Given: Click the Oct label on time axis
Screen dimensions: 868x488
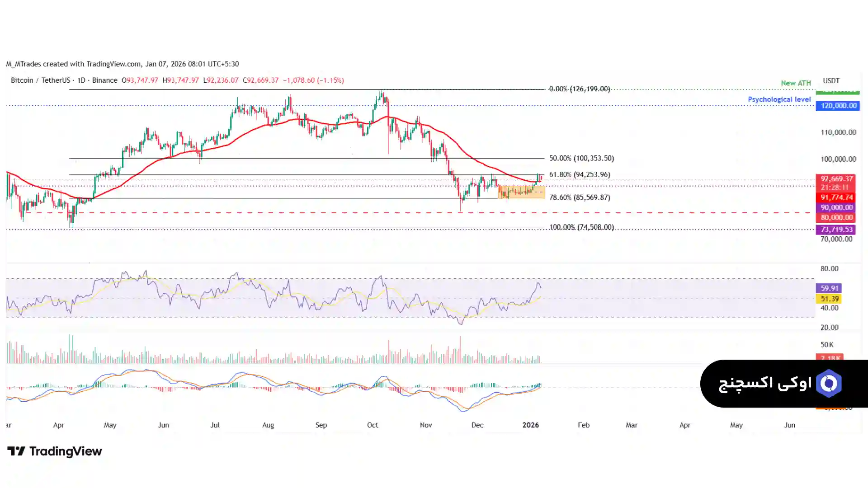Looking at the screenshot, I should (373, 425).
